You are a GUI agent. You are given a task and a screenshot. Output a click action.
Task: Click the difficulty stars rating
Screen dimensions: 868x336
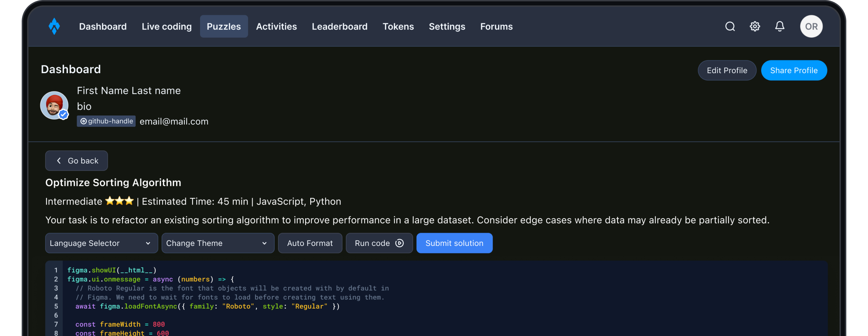click(120, 201)
